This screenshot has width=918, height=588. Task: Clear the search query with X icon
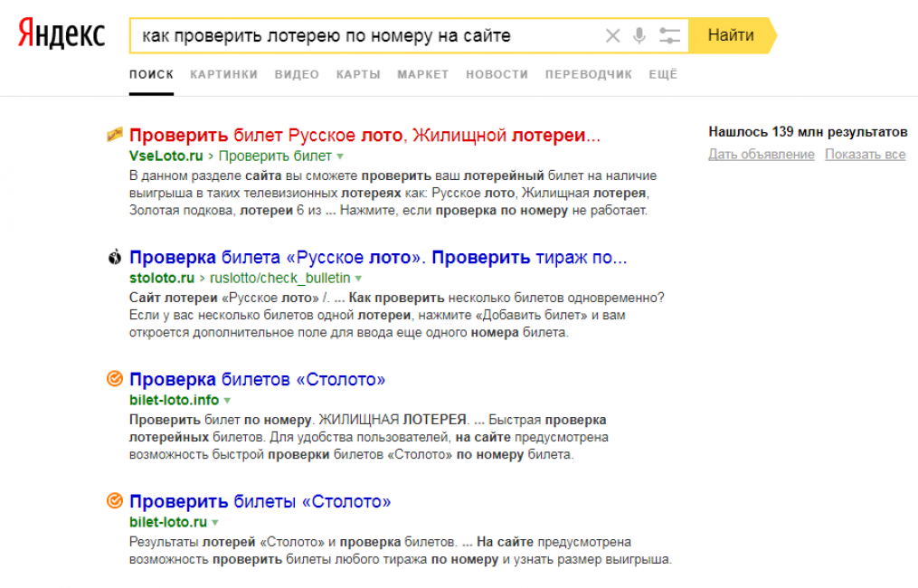pos(612,35)
